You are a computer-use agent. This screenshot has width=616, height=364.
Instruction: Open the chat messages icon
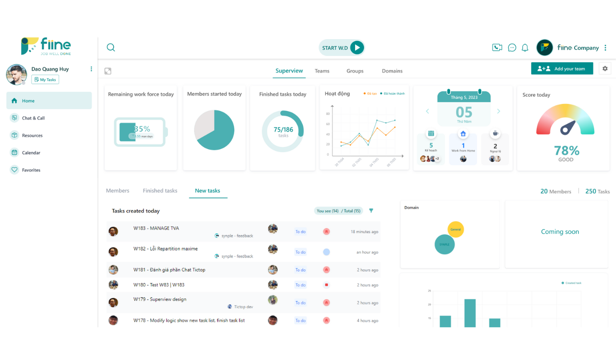pos(512,47)
